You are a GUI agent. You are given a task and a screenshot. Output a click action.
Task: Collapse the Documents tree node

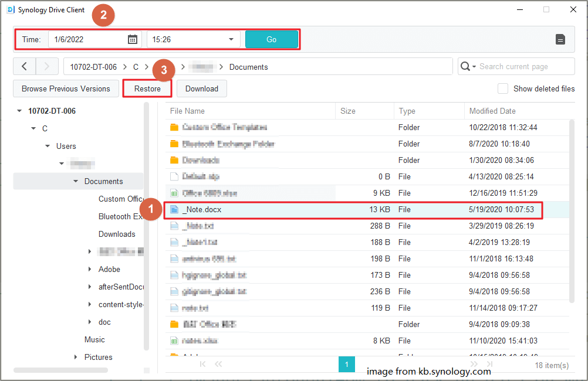(x=76, y=181)
